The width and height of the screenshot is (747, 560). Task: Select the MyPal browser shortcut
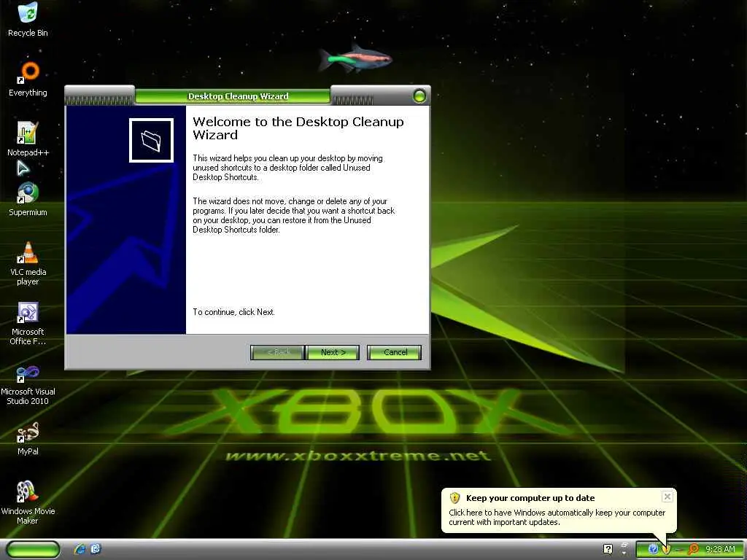click(28, 438)
